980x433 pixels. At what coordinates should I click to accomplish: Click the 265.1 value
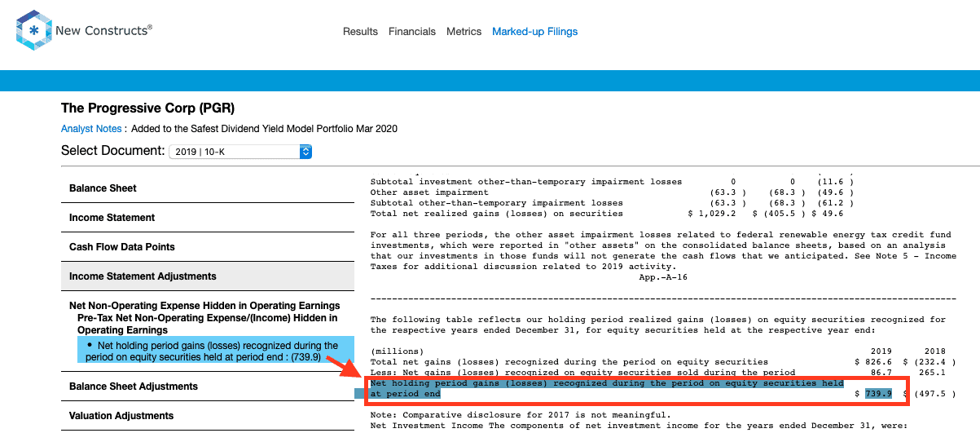[x=932, y=373]
